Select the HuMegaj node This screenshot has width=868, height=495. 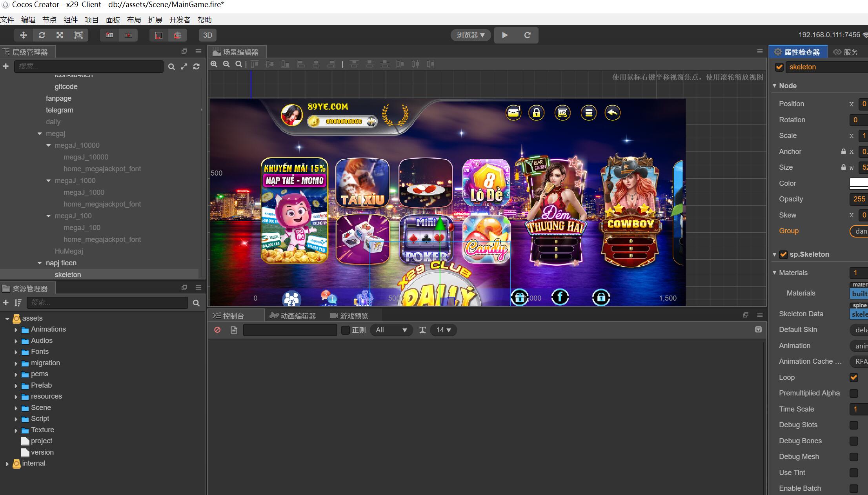69,251
